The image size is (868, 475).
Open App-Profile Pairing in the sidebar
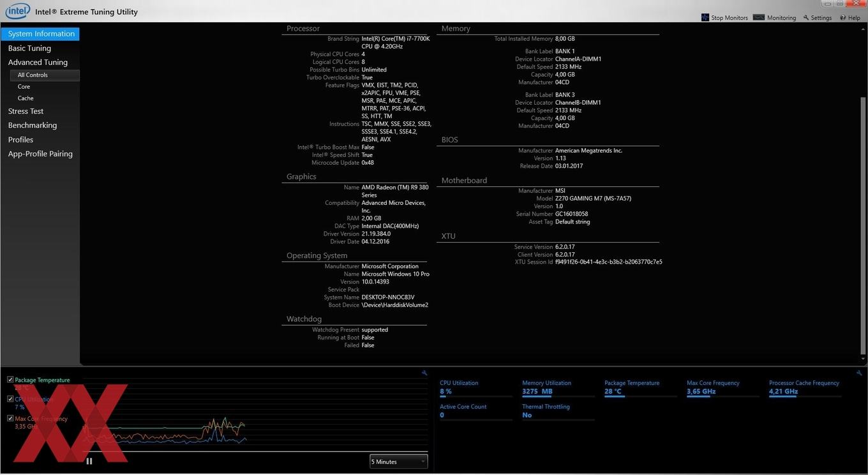(x=40, y=154)
